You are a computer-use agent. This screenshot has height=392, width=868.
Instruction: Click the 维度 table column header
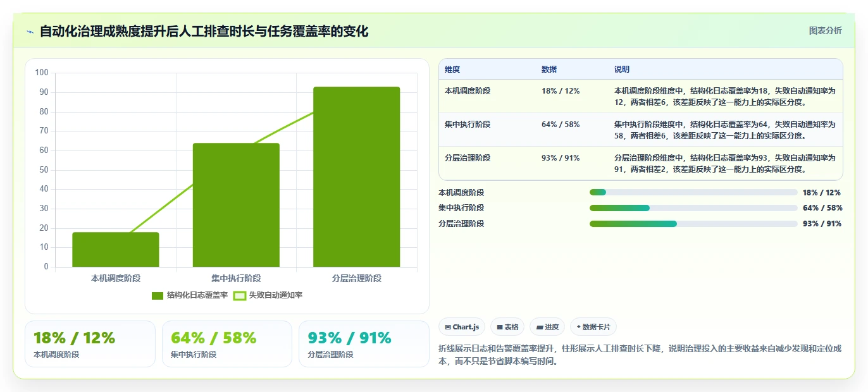pos(452,70)
